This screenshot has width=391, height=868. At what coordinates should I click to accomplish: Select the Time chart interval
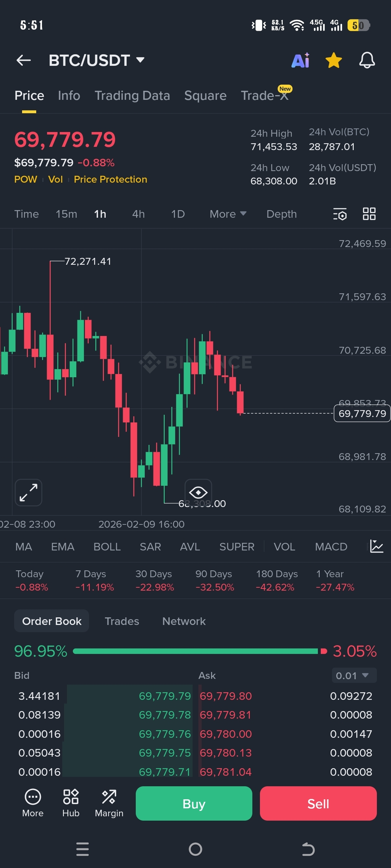click(x=26, y=214)
